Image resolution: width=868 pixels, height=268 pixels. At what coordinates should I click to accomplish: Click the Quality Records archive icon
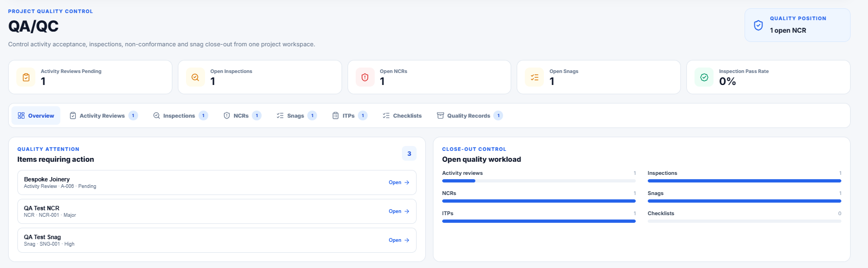point(441,115)
